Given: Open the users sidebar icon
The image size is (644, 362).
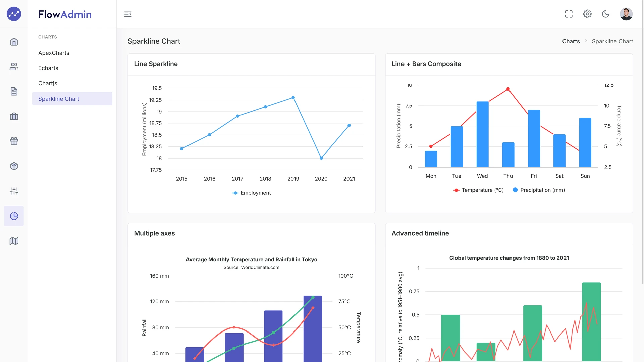Looking at the screenshot, I should pos(14,66).
